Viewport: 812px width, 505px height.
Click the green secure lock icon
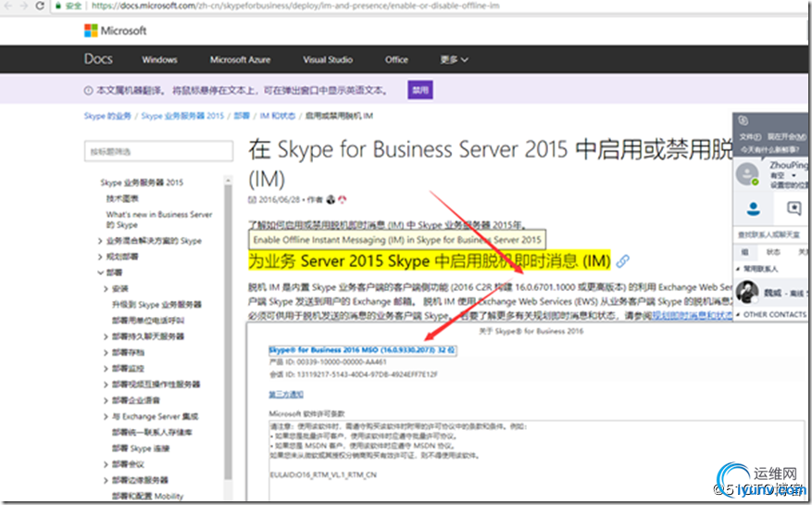point(58,6)
